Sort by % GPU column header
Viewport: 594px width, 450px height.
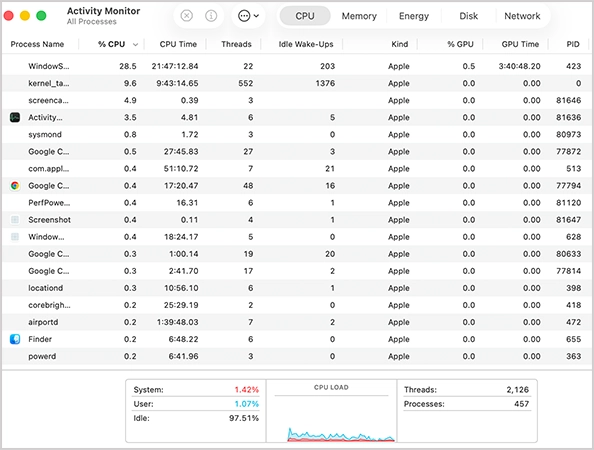[460, 44]
